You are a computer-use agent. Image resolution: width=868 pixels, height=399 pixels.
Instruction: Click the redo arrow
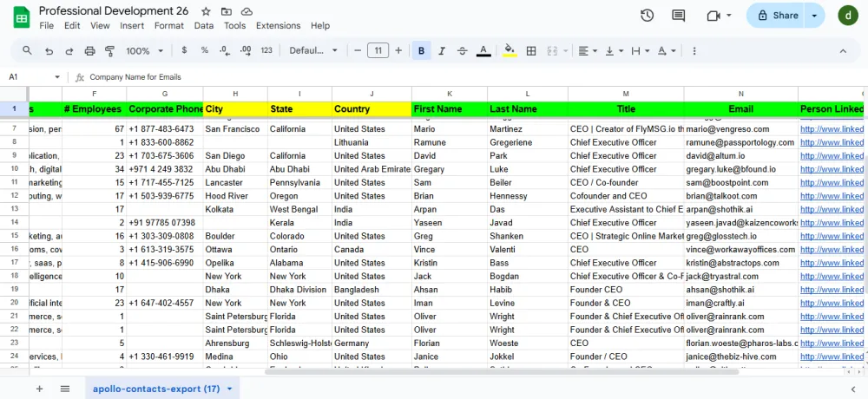69,51
